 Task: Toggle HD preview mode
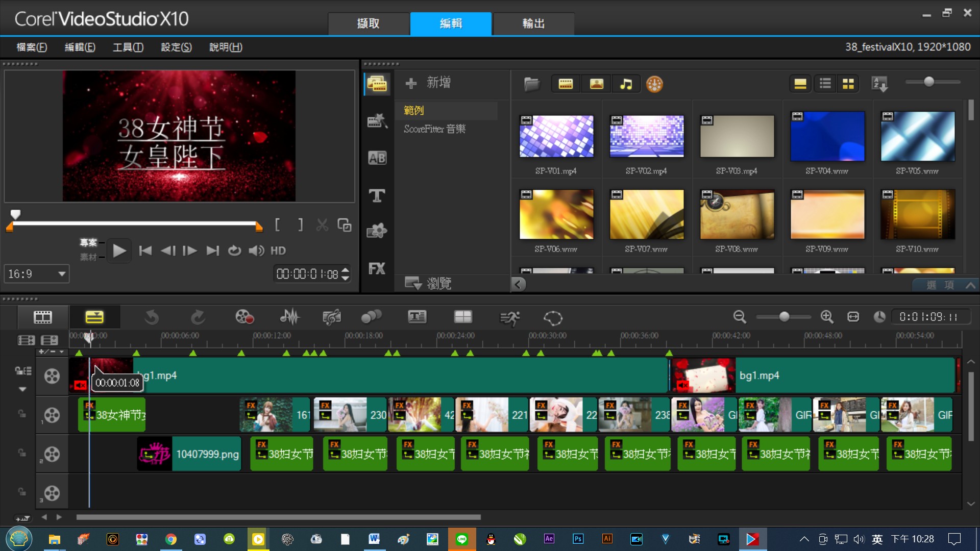(x=278, y=251)
